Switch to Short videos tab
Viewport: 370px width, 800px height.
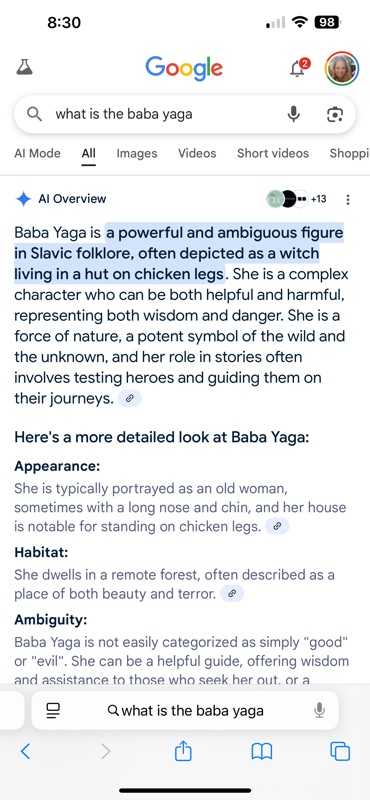(x=273, y=153)
